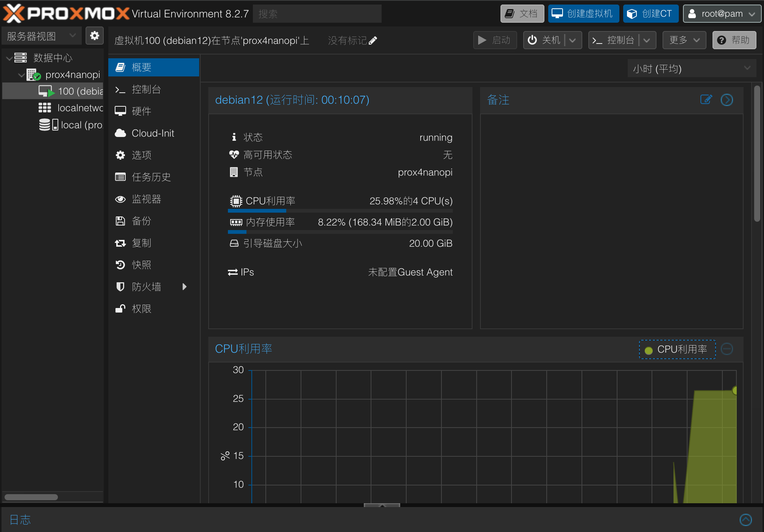View 任务历史 task history

coord(154,177)
